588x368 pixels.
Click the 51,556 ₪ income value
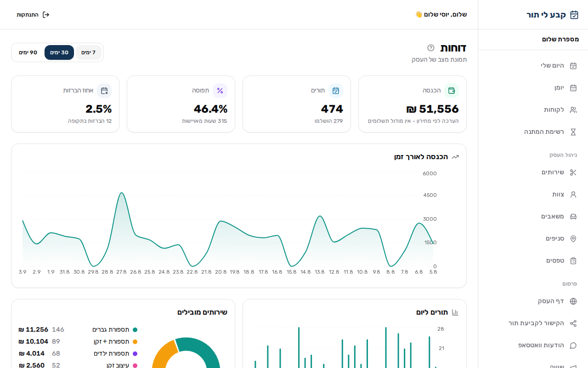432,109
